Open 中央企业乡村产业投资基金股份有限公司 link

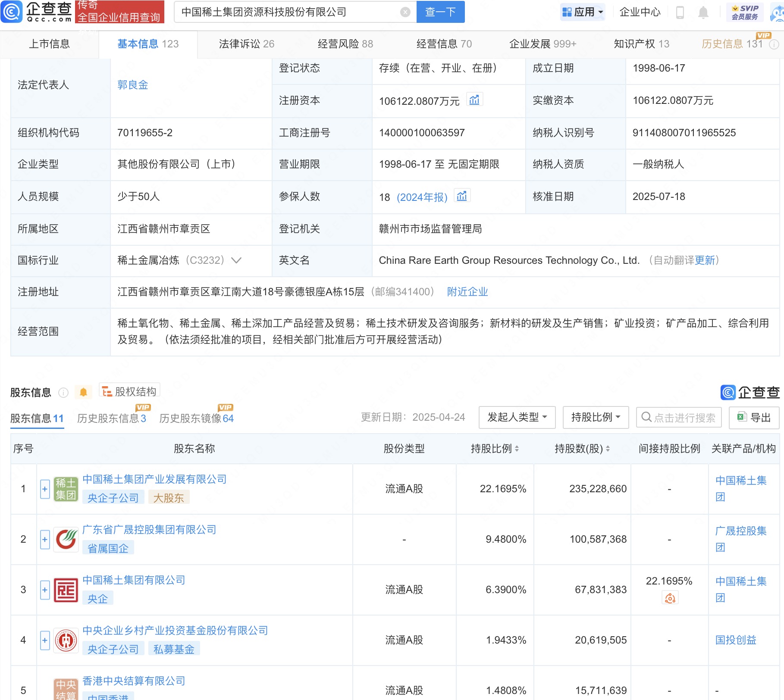[175, 631]
